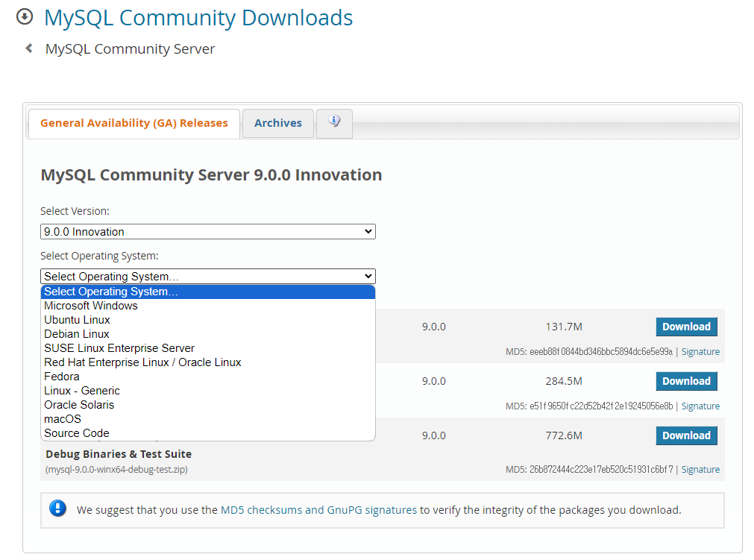Viewport: 754px width, 560px height.
Task: Click the back chevron next to MySQL Community Server
Action: pos(29,48)
